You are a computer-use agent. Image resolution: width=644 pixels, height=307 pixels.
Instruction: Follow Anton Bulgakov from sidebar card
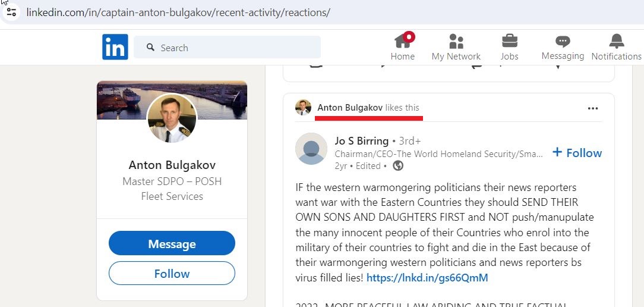(172, 273)
